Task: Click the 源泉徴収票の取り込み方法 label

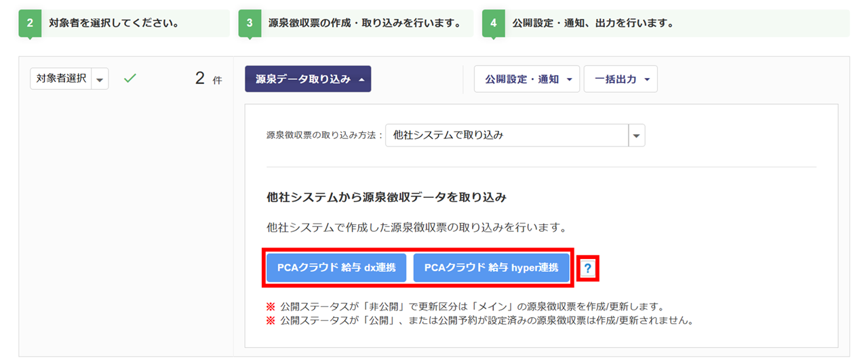Action: pos(325,136)
